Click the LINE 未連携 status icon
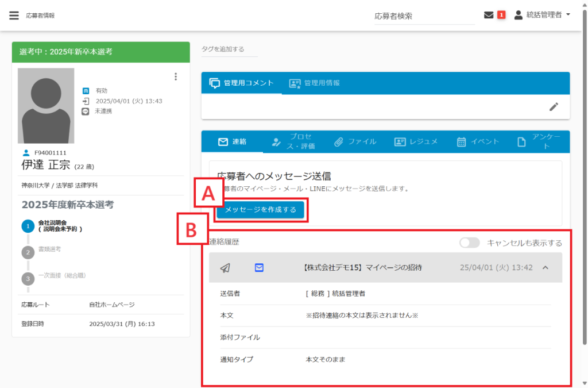This screenshot has width=588, height=388. [x=86, y=111]
